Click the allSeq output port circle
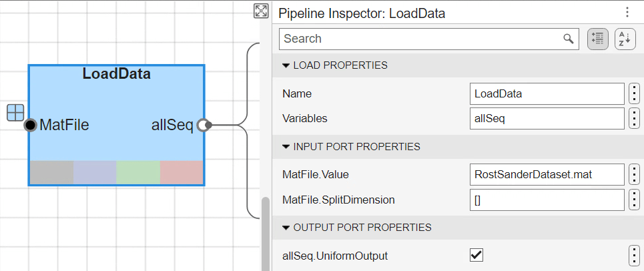Screen dimensions: 644x271 click(x=203, y=125)
